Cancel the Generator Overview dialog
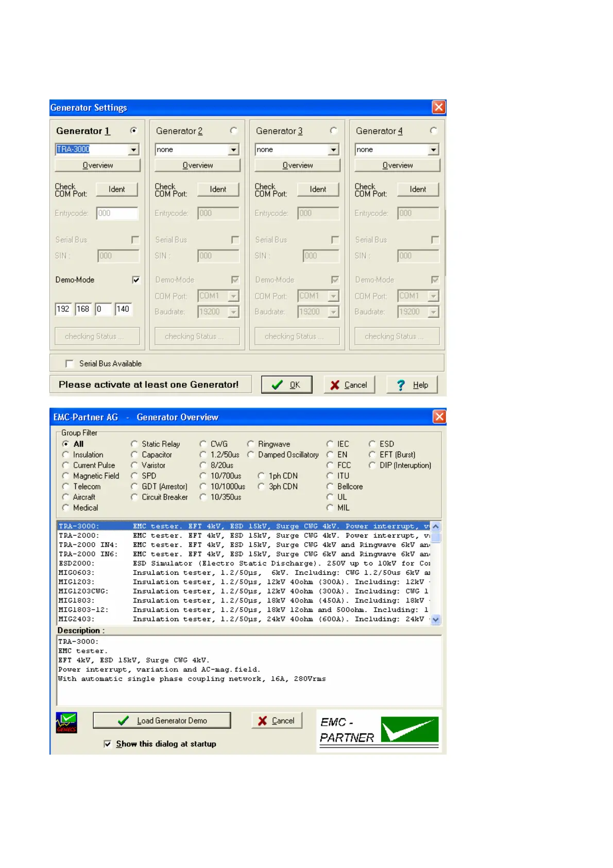613x868 pixels. [277, 721]
